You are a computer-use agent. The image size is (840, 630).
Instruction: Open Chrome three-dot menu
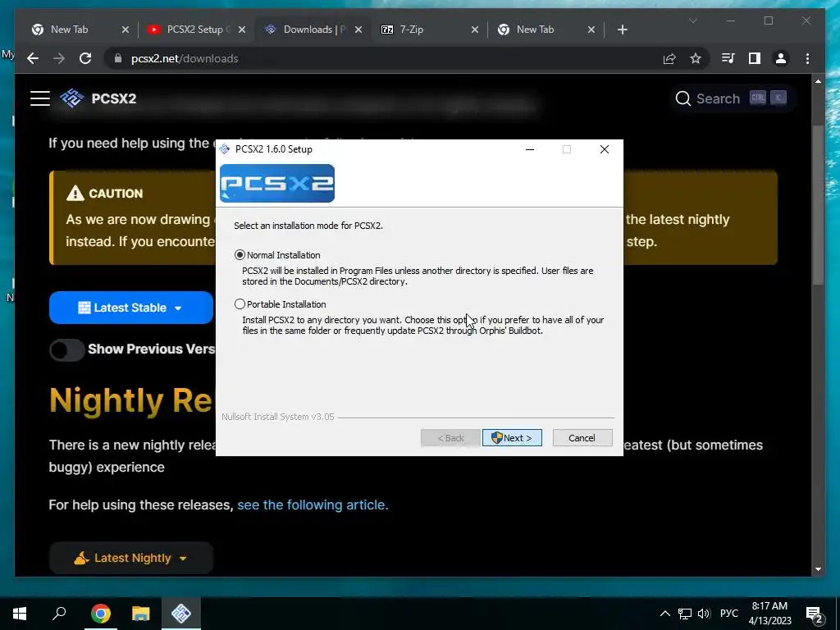[807, 58]
